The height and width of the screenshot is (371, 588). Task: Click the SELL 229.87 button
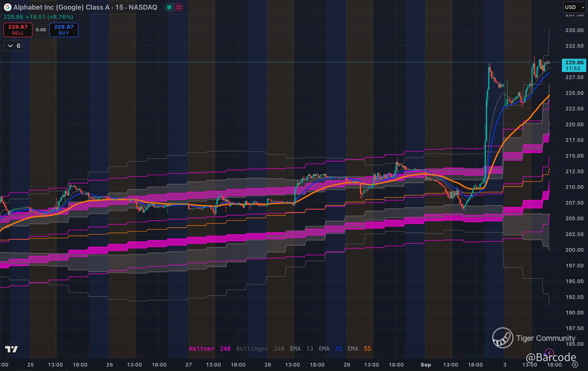pyautogui.click(x=18, y=30)
